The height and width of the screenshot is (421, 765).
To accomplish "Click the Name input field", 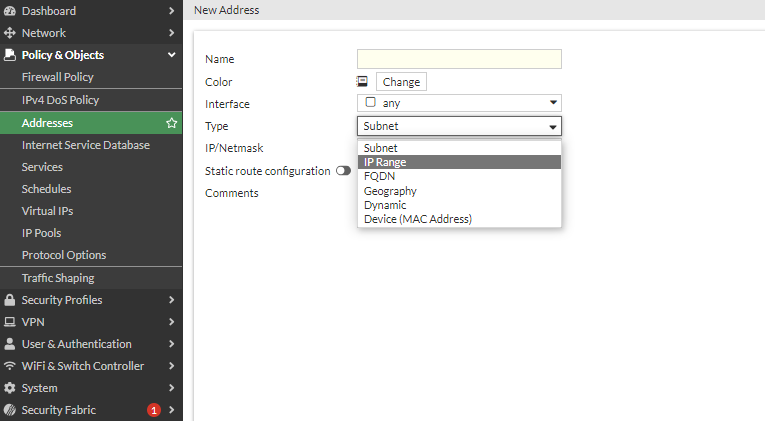I will 459,59.
